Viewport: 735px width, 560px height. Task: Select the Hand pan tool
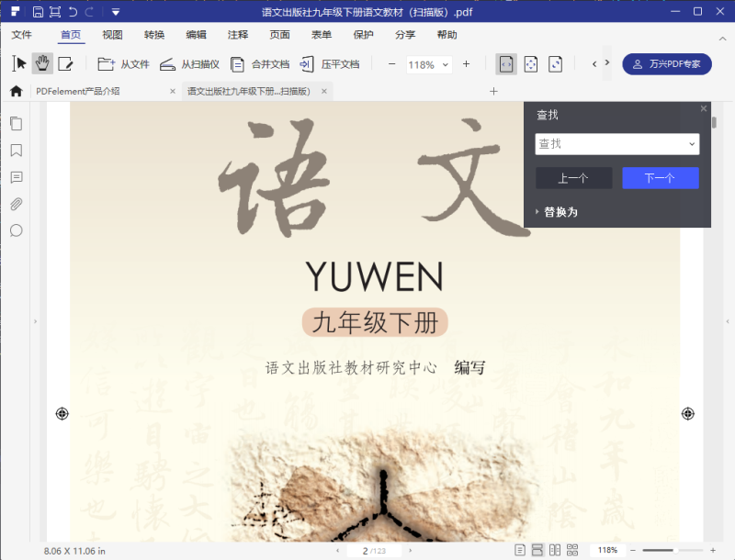click(42, 63)
